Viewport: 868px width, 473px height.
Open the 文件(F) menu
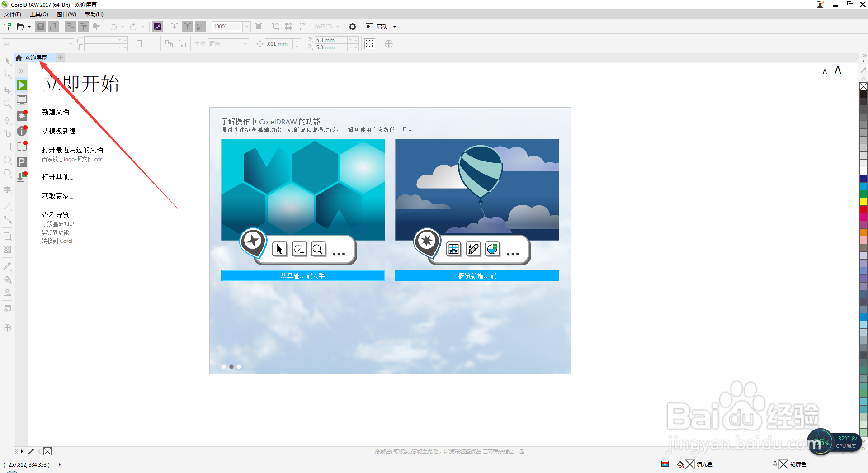13,14
